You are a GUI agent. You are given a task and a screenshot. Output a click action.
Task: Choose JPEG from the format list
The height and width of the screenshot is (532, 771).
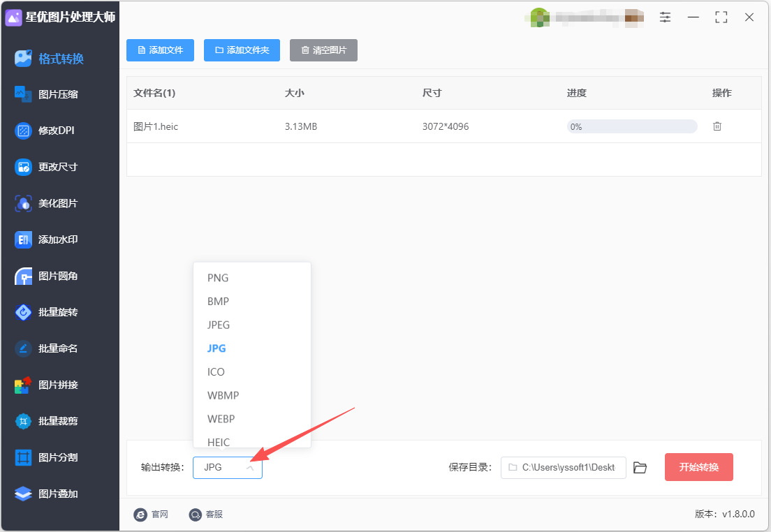251,325
